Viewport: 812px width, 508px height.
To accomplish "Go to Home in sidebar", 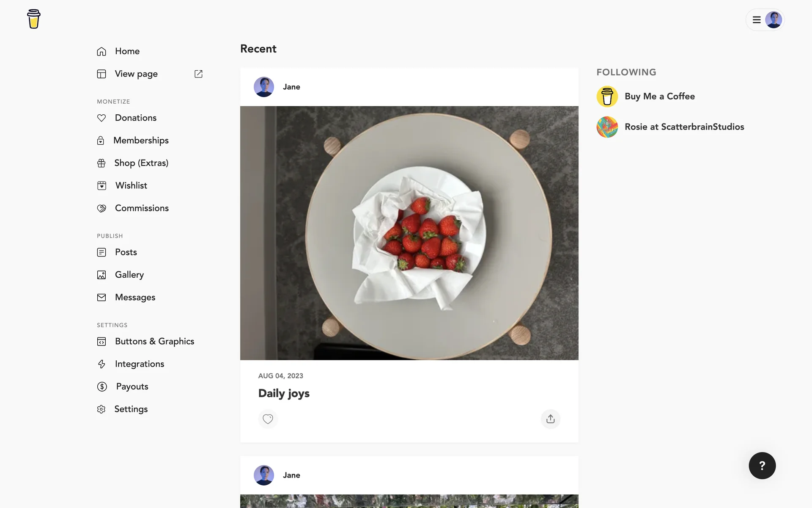I will (127, 51).
